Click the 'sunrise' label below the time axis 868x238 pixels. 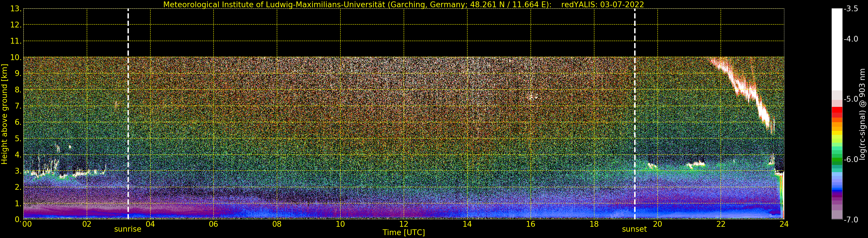click(128, 229)
